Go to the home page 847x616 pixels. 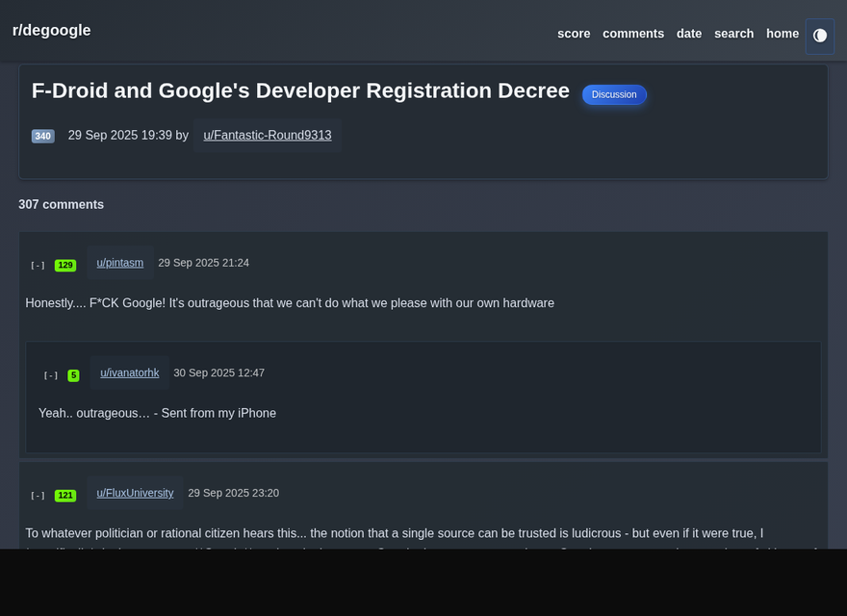(x=783, y=34)
